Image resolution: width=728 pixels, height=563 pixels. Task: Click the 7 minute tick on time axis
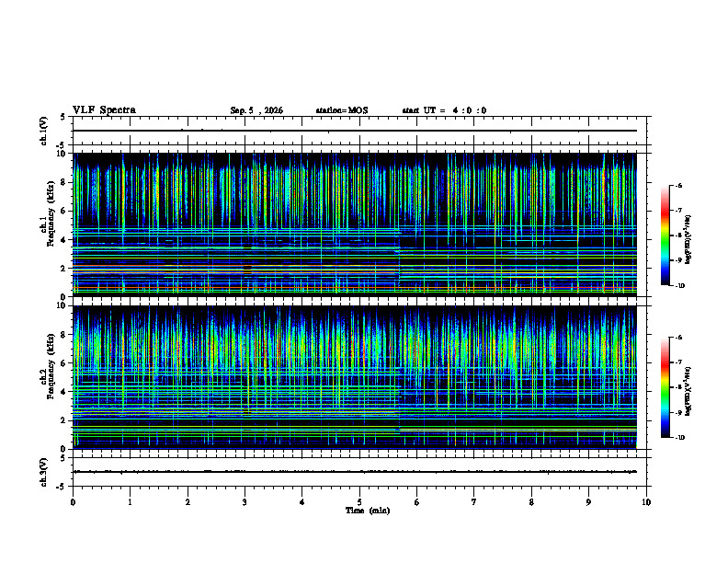474,502
